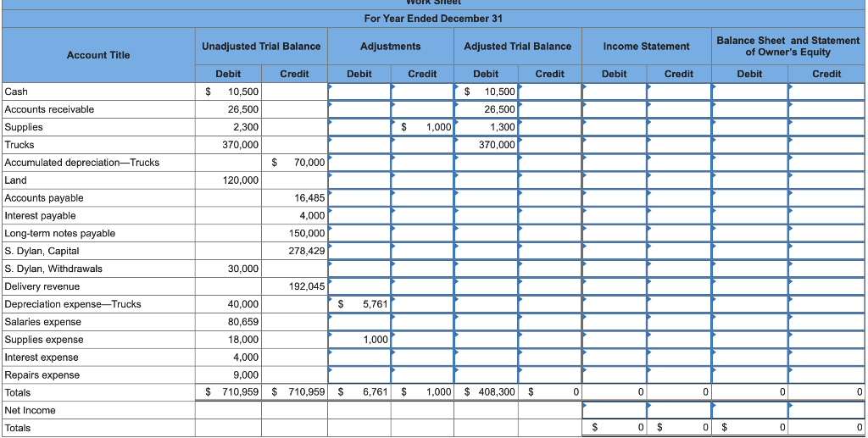The width and height of the screenshot is (868, 438).
Task: Click the Unadjusted Trial Balance header
Action: (261, 47)
